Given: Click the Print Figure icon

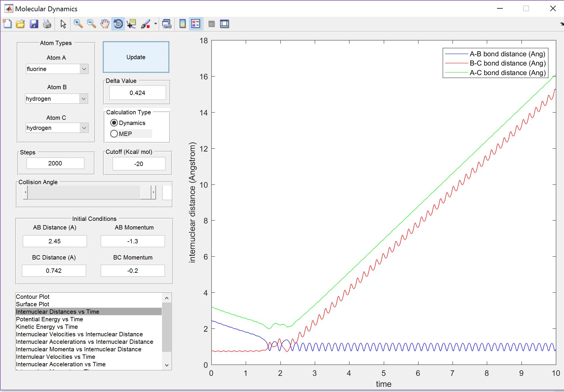Looking at the screenshot, I should tap(47, 24).
